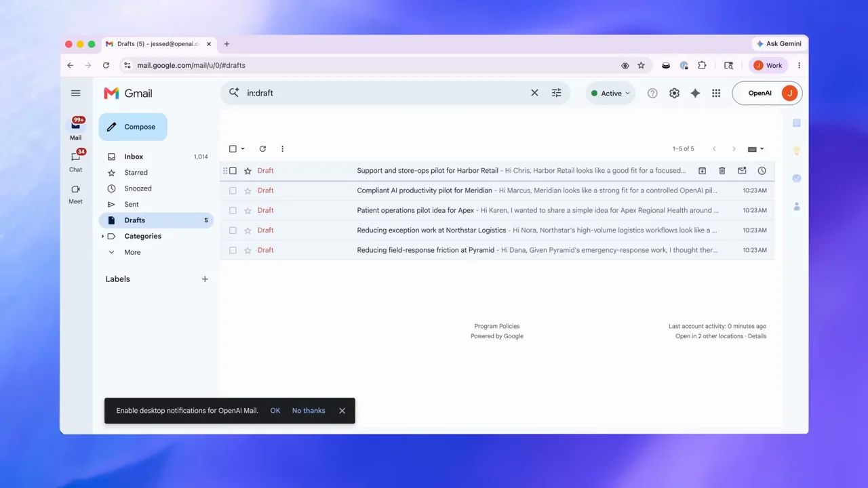Open the Gmail main menu hamburger icon
Viewport: 868px width, 488px height.
(75, 93)
